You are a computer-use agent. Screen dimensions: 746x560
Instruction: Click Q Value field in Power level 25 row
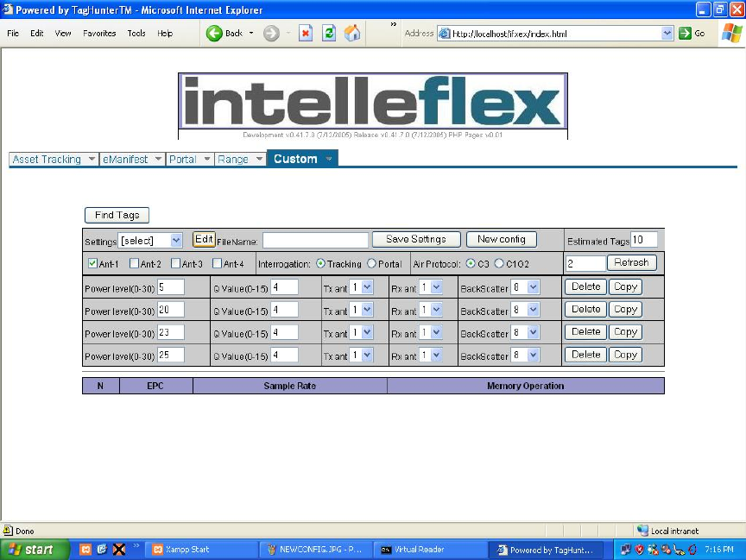pos(285,356)
